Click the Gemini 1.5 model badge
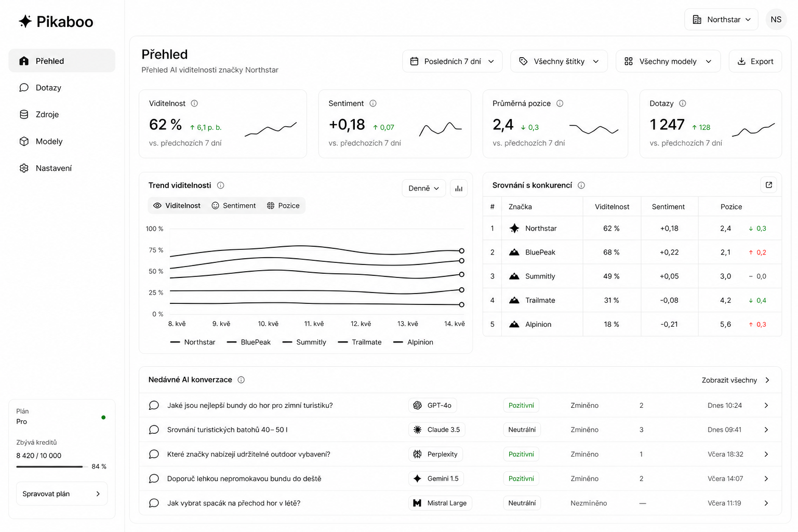 436,478
